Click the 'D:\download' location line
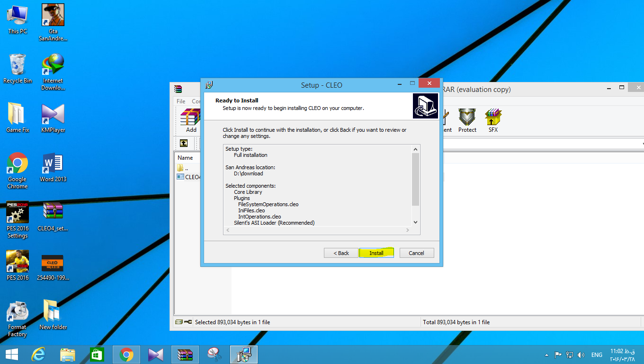 pyautogui.click(x=248, y=173)
